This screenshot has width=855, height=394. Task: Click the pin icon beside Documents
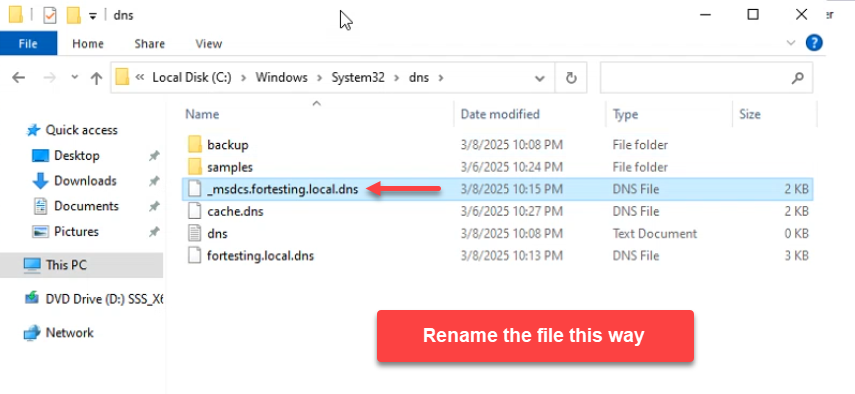click(154, 207)
